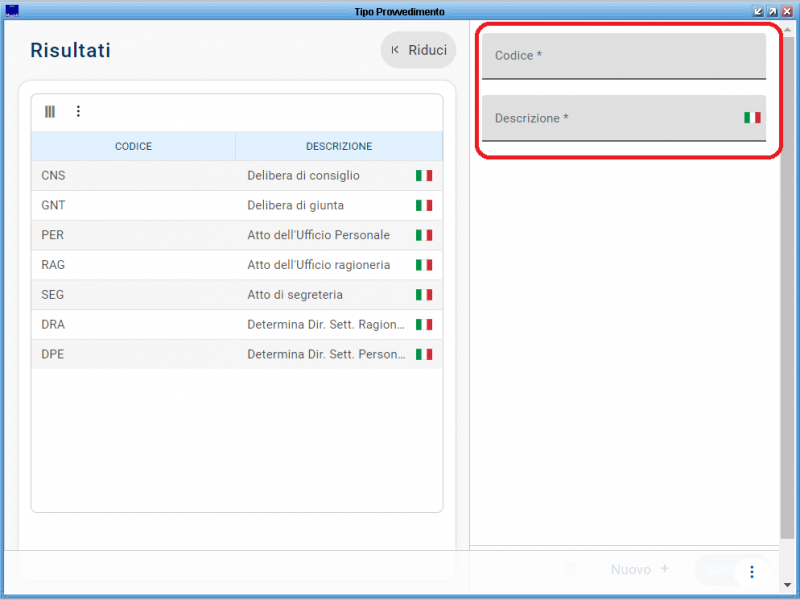The height and width of the screenshot is (600, 800).
Task: Click the flag on Atto dell'Ufficio ragioneria row
Action: tap(424, 265)
